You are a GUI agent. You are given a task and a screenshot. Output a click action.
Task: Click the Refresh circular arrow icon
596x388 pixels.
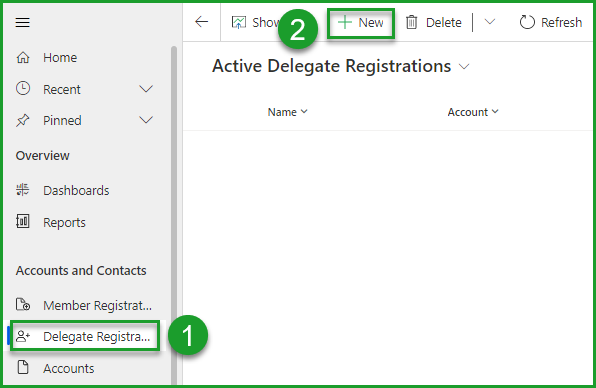tap(527, 22)
